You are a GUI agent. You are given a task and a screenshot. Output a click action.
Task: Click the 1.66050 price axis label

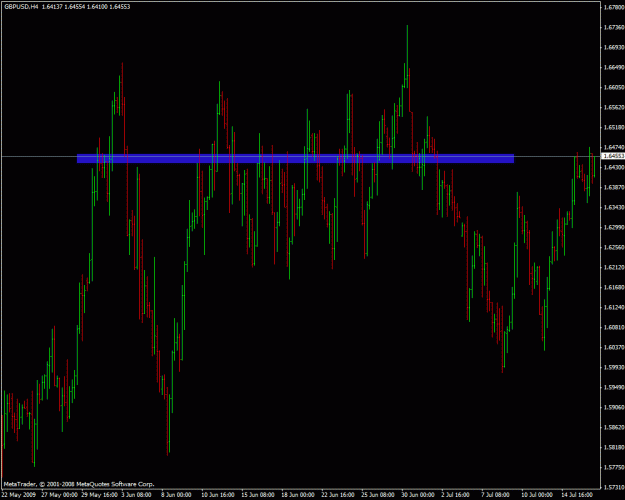click(614, 87)
